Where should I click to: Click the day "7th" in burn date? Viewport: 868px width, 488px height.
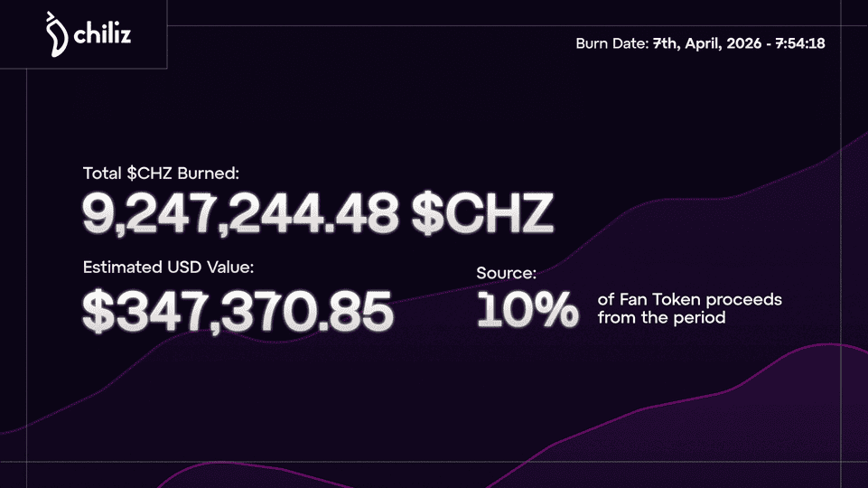pyautogui.click(x=667, y=42)
